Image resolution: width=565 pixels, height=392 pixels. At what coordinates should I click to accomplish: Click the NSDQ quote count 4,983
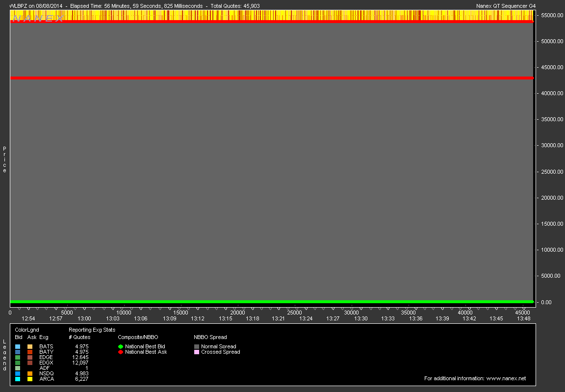[82, 373]
